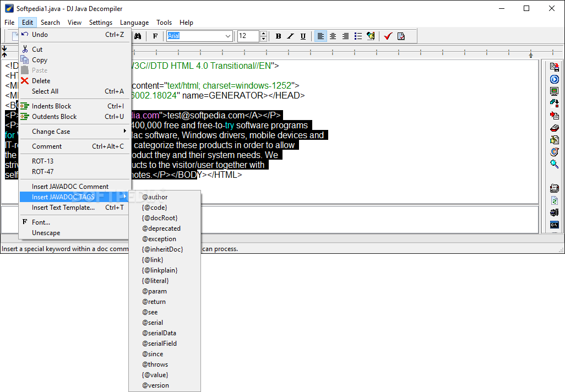
Task: Expand the Change Case submenu
Action: (x=74, y=132)
